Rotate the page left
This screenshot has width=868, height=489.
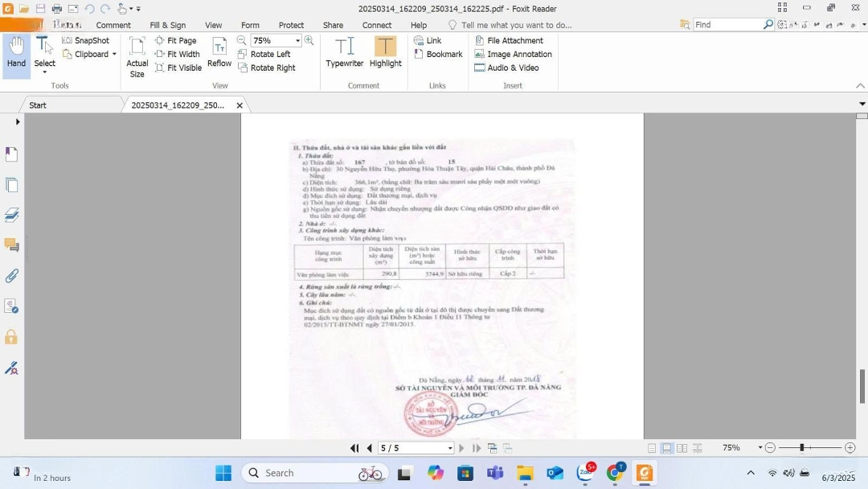264,54
